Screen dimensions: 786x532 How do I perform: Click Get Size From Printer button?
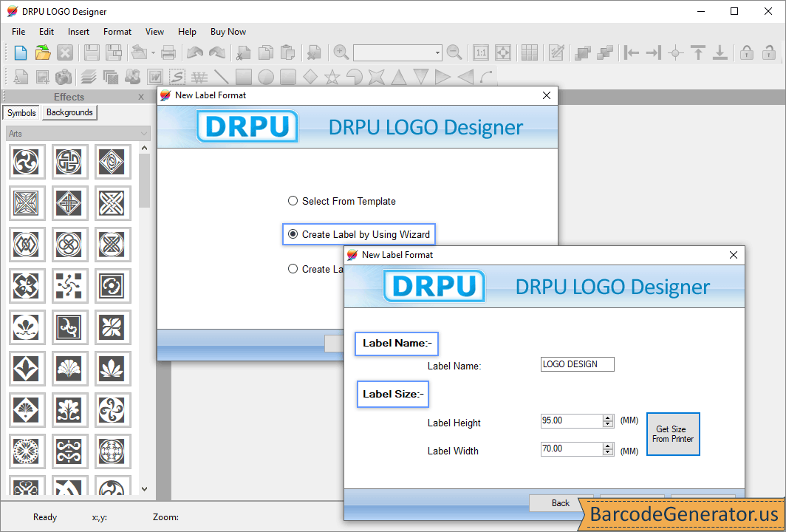[673, 434]
